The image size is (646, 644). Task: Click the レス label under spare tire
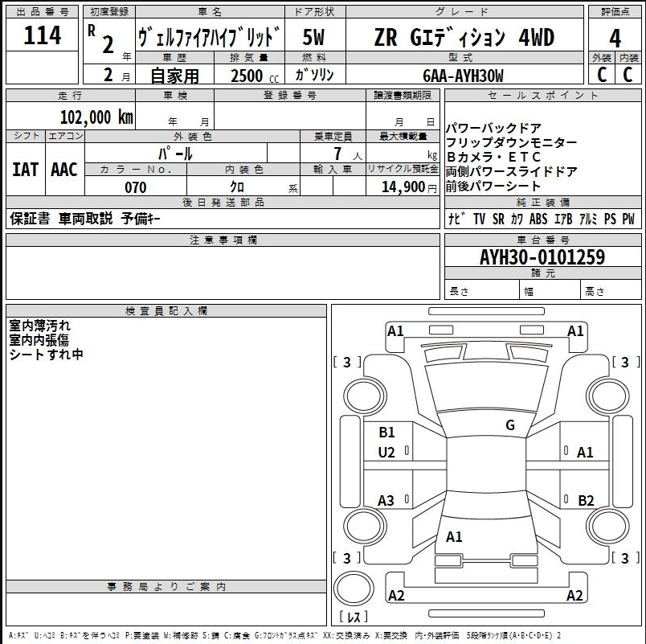[x=354, y=617]
